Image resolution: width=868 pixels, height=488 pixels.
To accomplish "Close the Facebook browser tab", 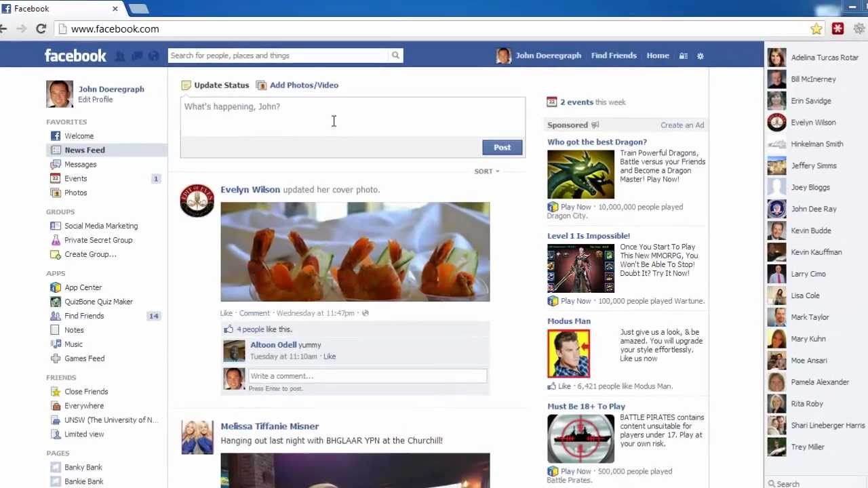I will (x=115, y=9).
